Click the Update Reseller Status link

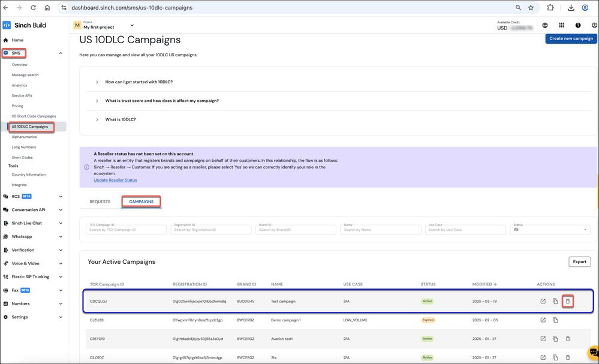115,180
